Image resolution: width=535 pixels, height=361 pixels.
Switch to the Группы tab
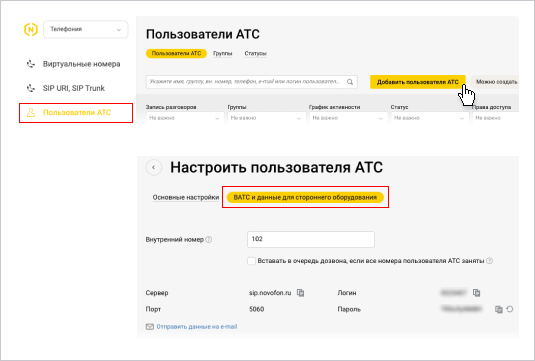click(222, 54)
